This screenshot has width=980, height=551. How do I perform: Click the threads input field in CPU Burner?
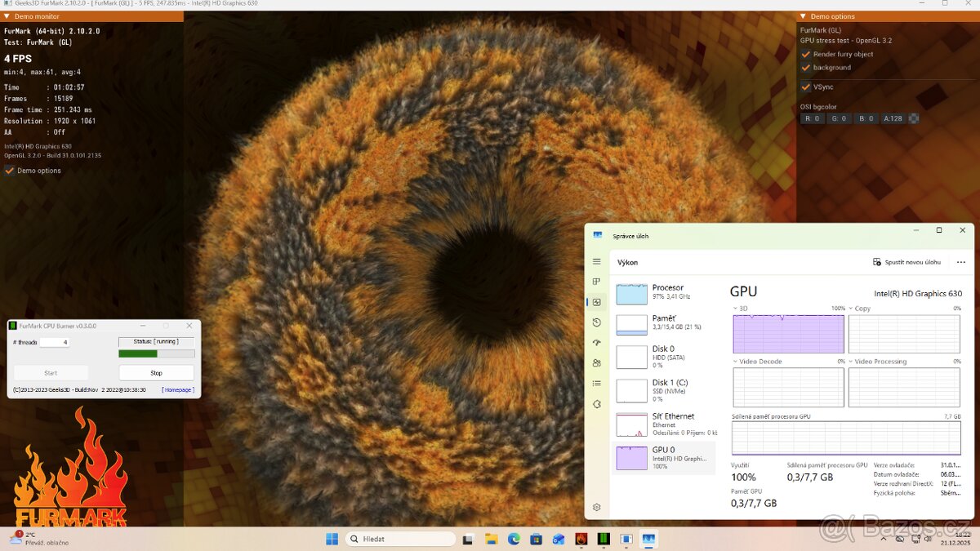tap(54, 342)
